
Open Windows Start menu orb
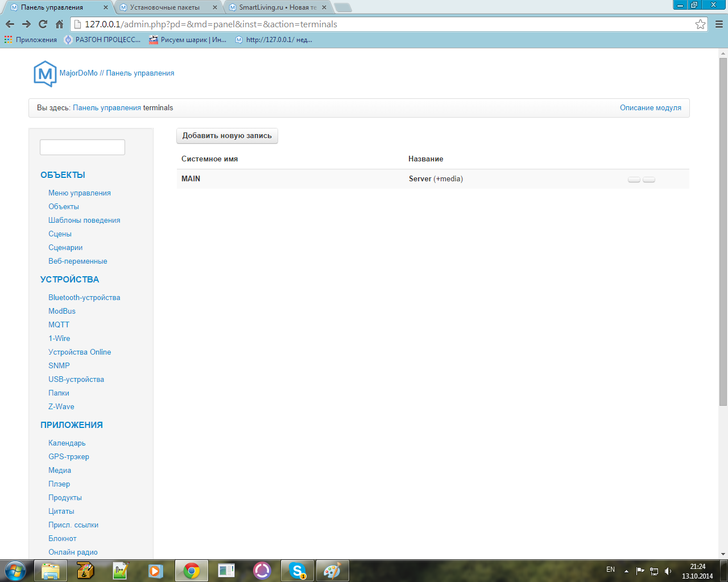[15, 570]
